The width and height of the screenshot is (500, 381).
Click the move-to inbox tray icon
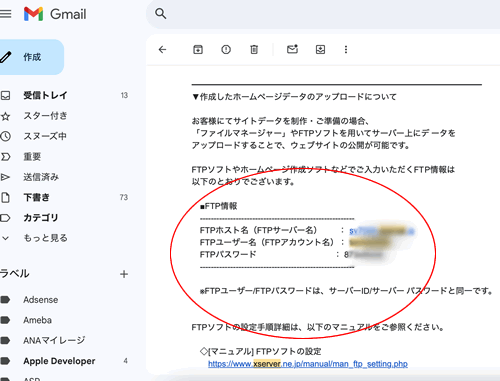[320, 50]
